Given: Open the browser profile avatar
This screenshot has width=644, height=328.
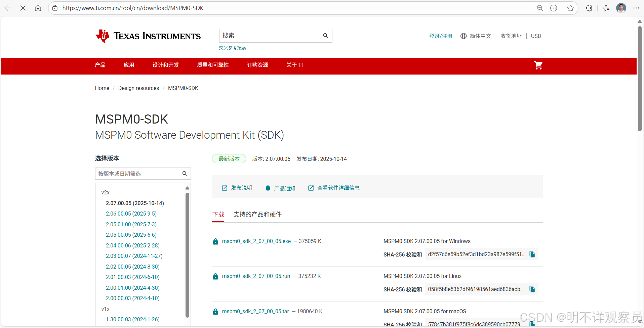Looking at the screenshot, I should [621, 8].
